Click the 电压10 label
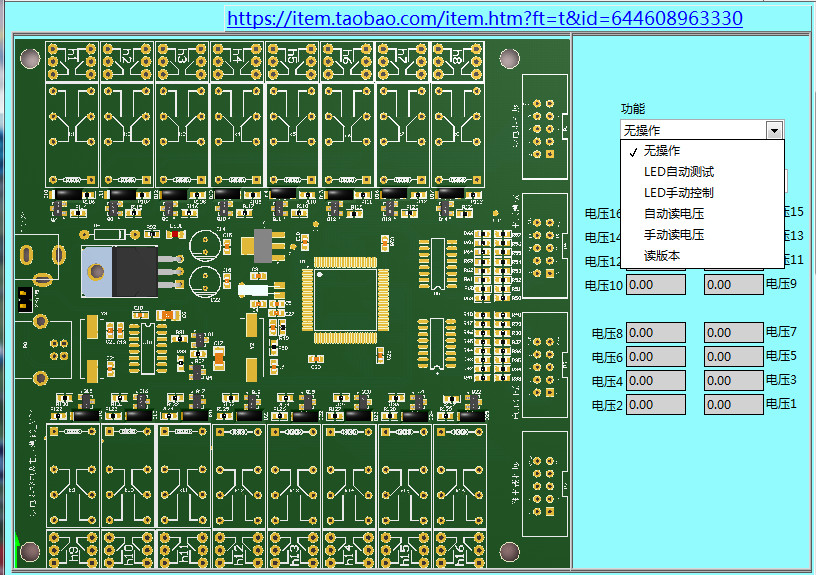 pos(604,285)
